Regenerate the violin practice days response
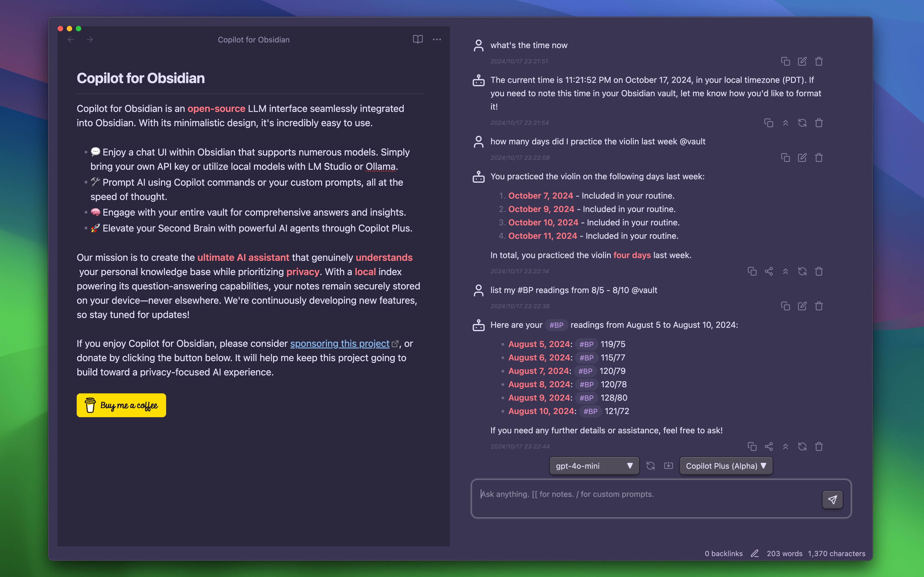The width and height of the screenshot is (924, 577). pos(802,271)
